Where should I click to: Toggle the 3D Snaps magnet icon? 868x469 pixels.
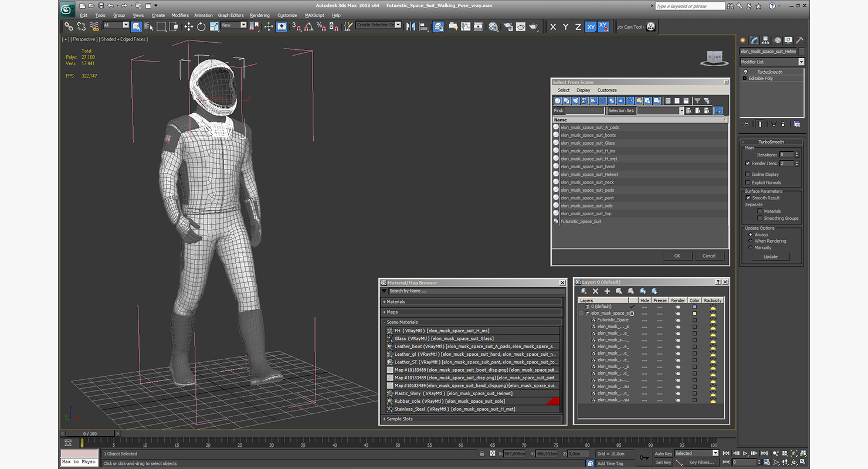coord(297,26)
